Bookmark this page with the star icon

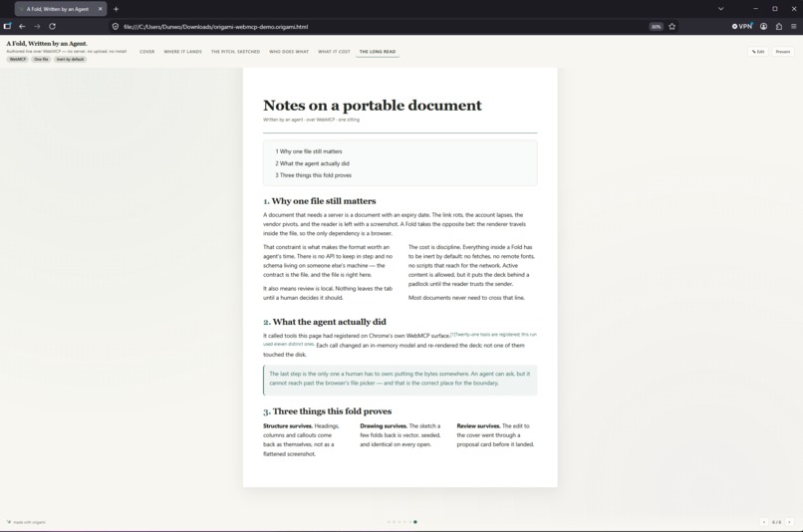(x=671, y=27)
